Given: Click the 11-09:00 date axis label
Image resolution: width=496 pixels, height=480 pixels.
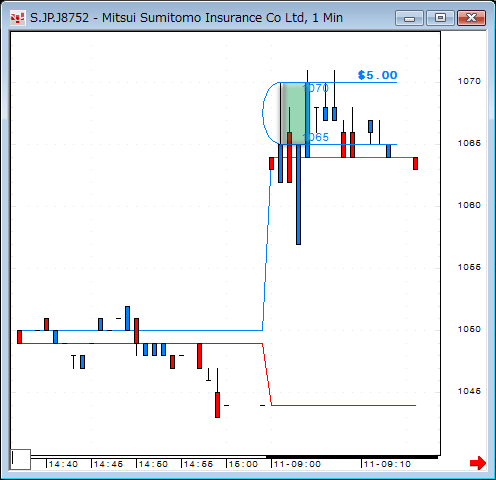Looking at the screenshot, I should (x=297, y=464).
